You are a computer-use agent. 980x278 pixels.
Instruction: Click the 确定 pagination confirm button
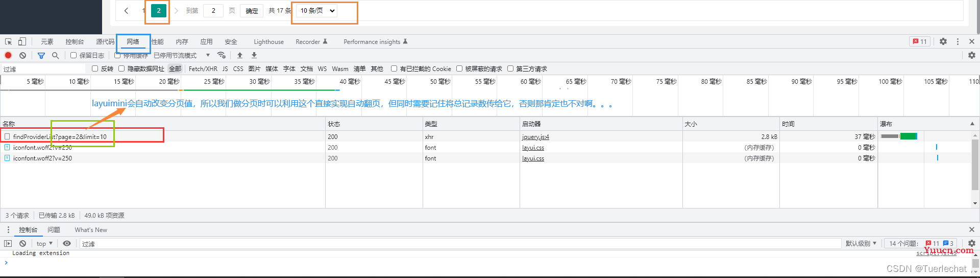252,11
